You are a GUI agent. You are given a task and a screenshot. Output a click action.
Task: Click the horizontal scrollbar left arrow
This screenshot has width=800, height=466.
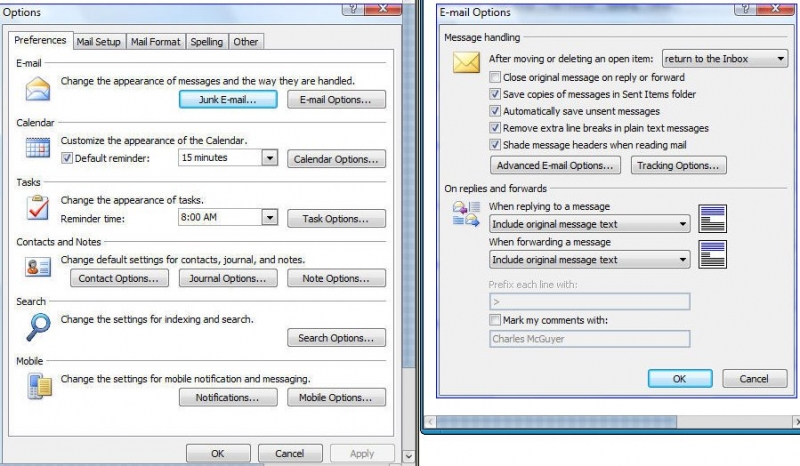(x=430, y=422)
